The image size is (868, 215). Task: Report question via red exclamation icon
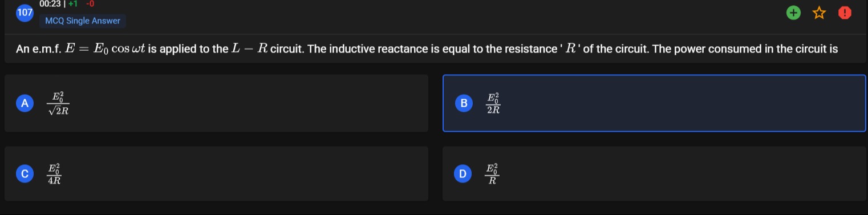(844, 13)
